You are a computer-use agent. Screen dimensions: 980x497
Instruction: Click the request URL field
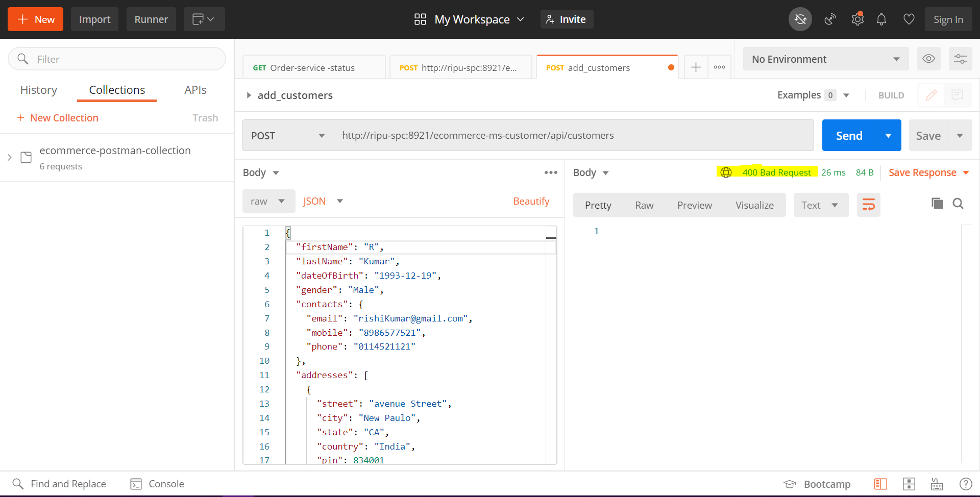tap(574, 135)
